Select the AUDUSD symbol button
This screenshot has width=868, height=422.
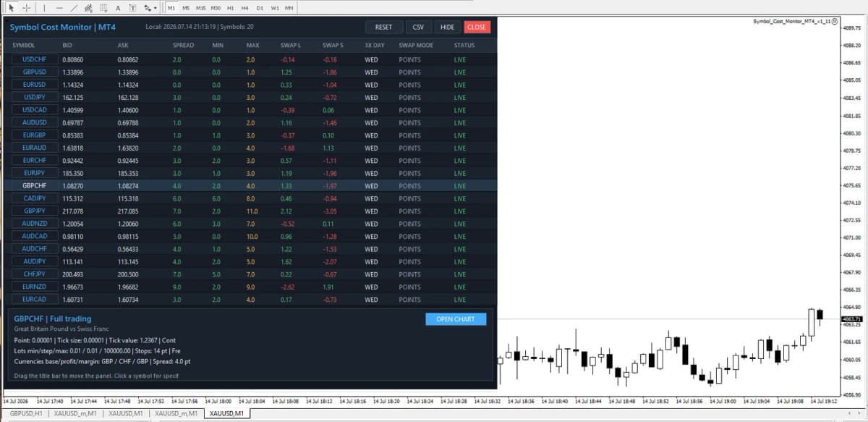[x=34, y=122]
